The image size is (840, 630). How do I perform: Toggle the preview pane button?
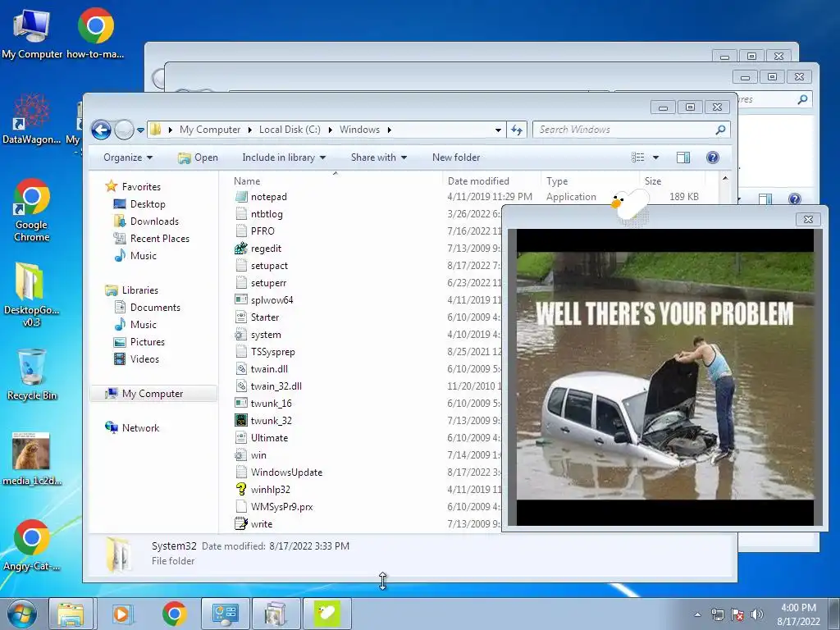point(683,157)
